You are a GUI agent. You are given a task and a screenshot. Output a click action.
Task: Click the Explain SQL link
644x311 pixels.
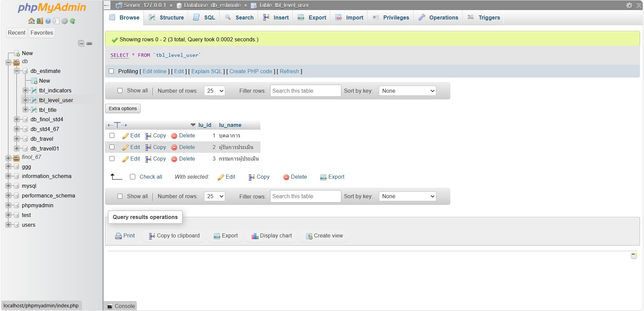[206, 71]
